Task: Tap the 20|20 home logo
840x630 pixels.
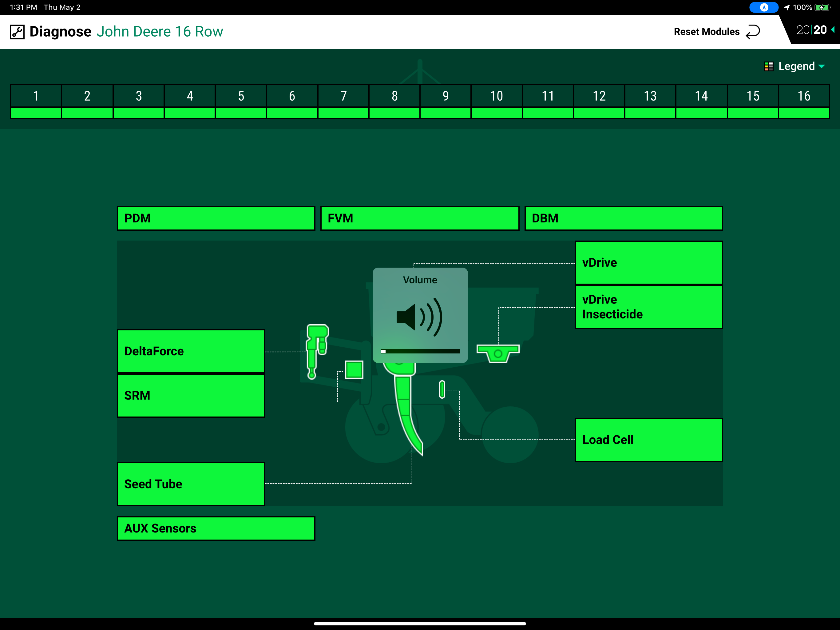Action: [x=811, y=30]
